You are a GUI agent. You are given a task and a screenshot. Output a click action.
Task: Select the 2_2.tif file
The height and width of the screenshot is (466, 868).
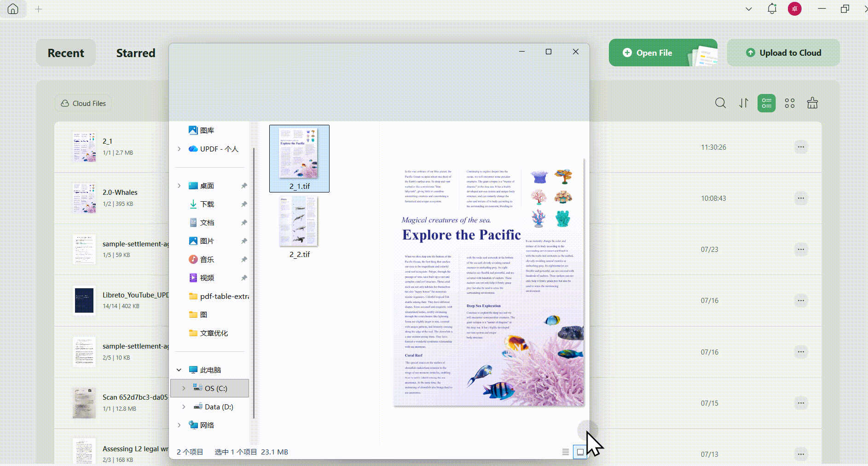click(299, 227)
